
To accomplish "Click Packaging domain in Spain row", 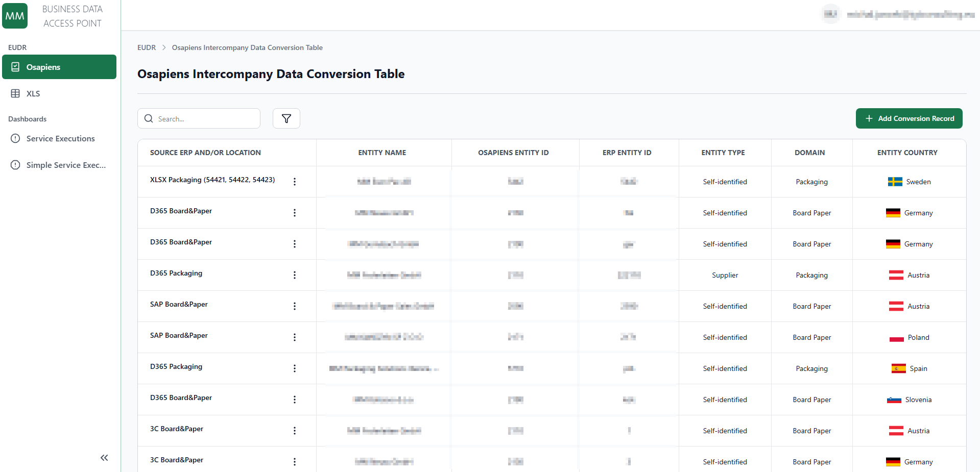I will pos(812,368).
